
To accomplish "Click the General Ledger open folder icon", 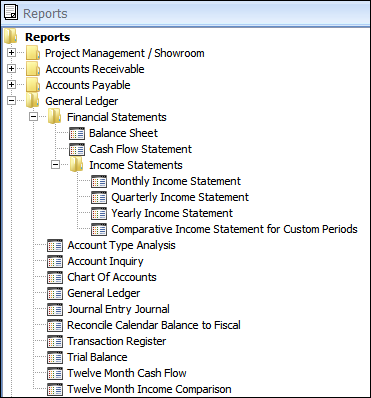I will pyautogui.click(x=33, y=101).
